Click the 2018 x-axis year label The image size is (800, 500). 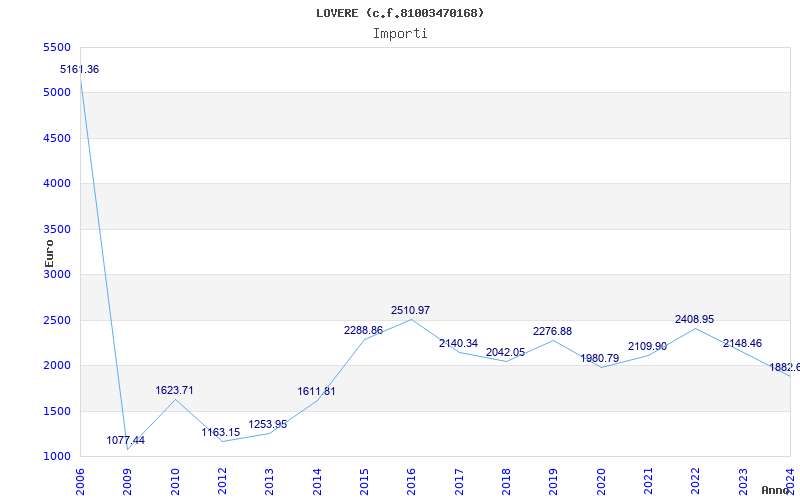point(506,482)
